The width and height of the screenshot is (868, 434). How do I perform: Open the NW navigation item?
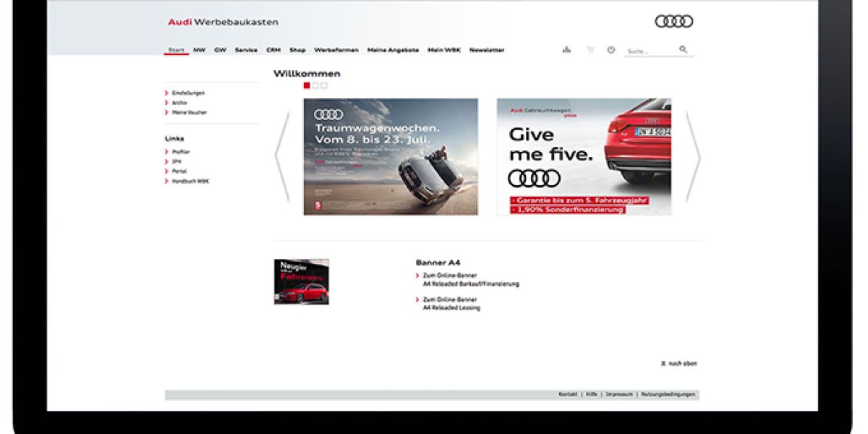(x=199, y=51)
